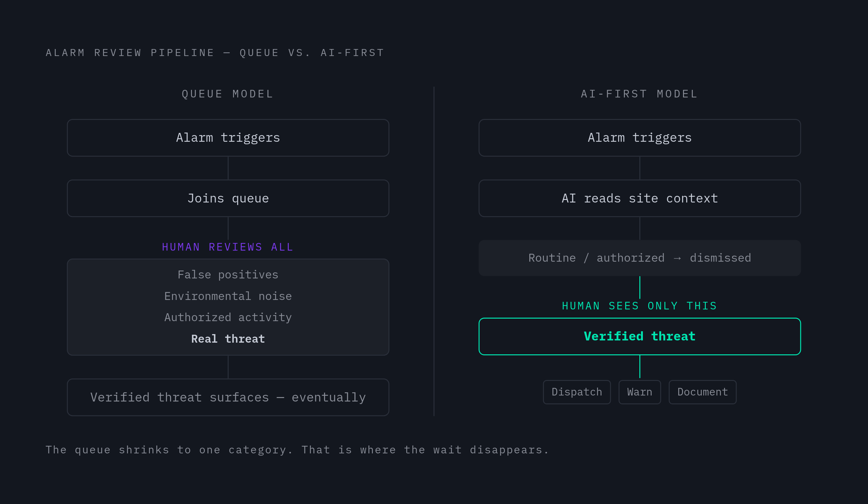The width and height of the screenshot is (868, 504).
Task: Click Alarm triggers under AI-First Model
Action: point(640,138)
